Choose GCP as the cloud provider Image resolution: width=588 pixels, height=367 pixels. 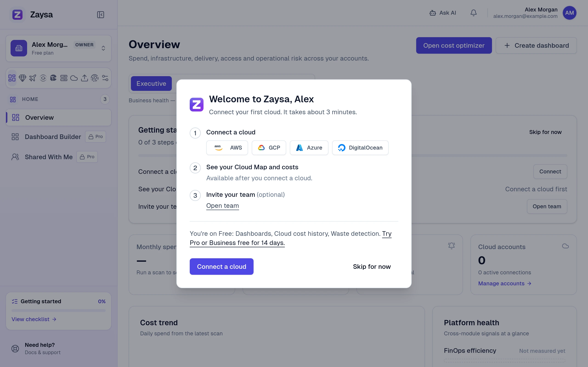[x=269, y=147]
